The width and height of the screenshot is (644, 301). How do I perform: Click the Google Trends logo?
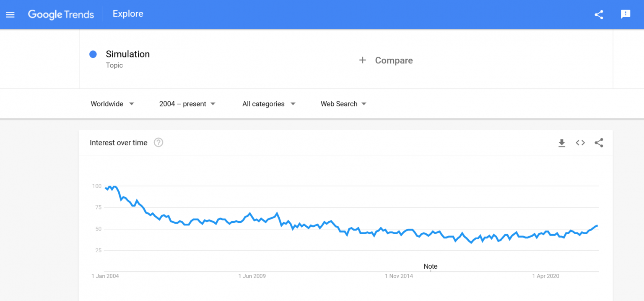coord(61,14)
